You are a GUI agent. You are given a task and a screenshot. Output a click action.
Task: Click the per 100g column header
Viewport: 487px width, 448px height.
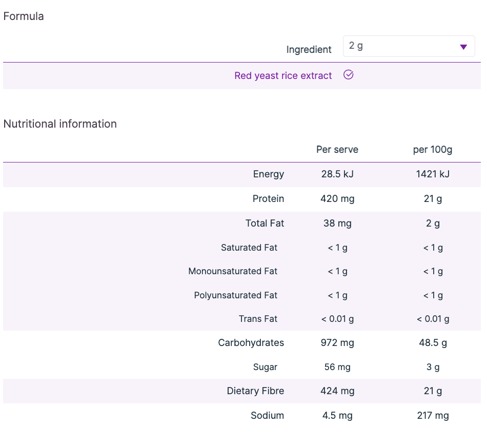[x=433, y=150]
